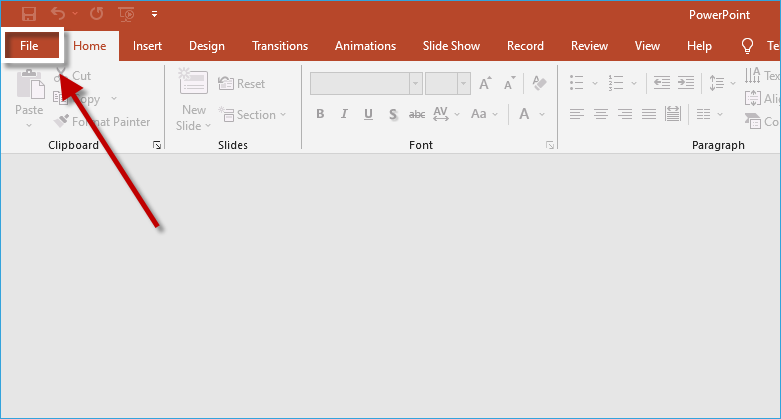Click the Save icon in quick access toolbar
The image size is (781, 419).
tap(29, 14)
